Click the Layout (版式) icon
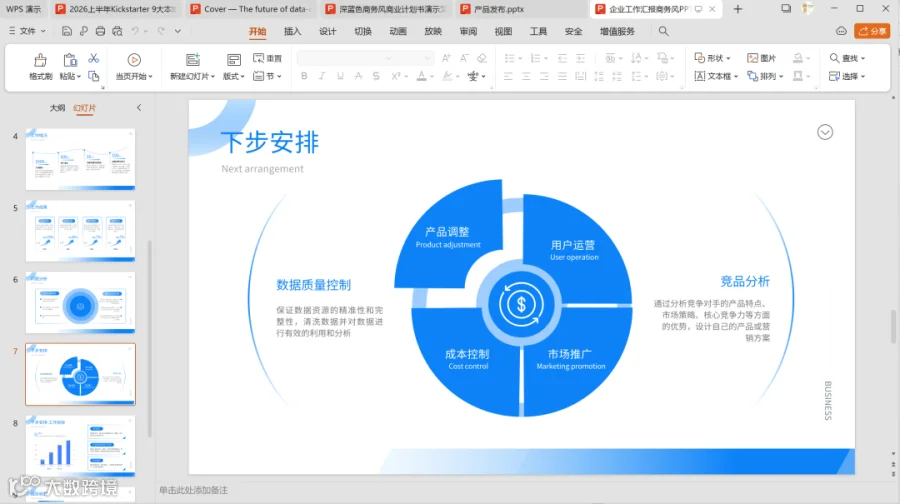The image size is (900, 504). pos(234,60)
